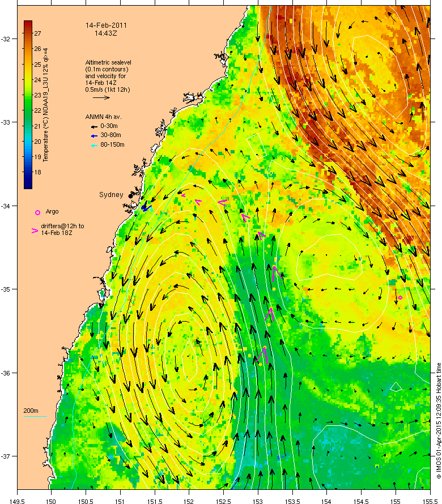The width and height of the screenshot is (442, 504).
Task: Click the 0.5m/s (1kt 12h) label
Action: pos(108,89)
